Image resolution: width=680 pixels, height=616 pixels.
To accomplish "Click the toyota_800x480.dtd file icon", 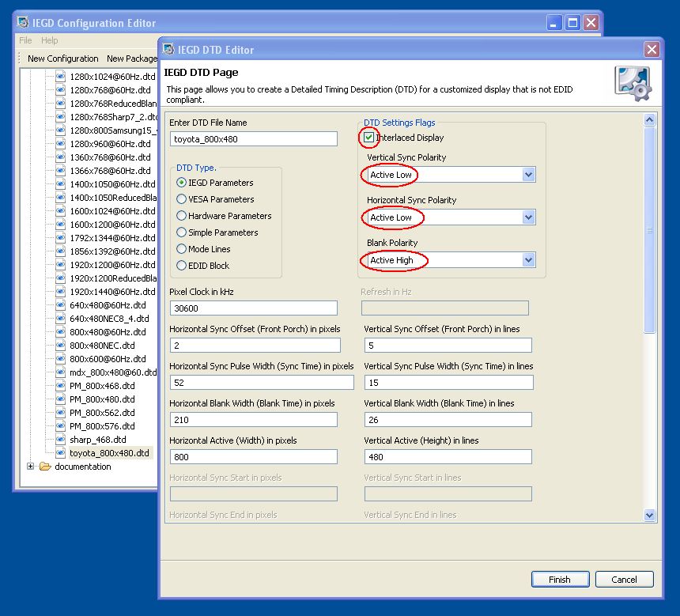I will pos(61,453).
